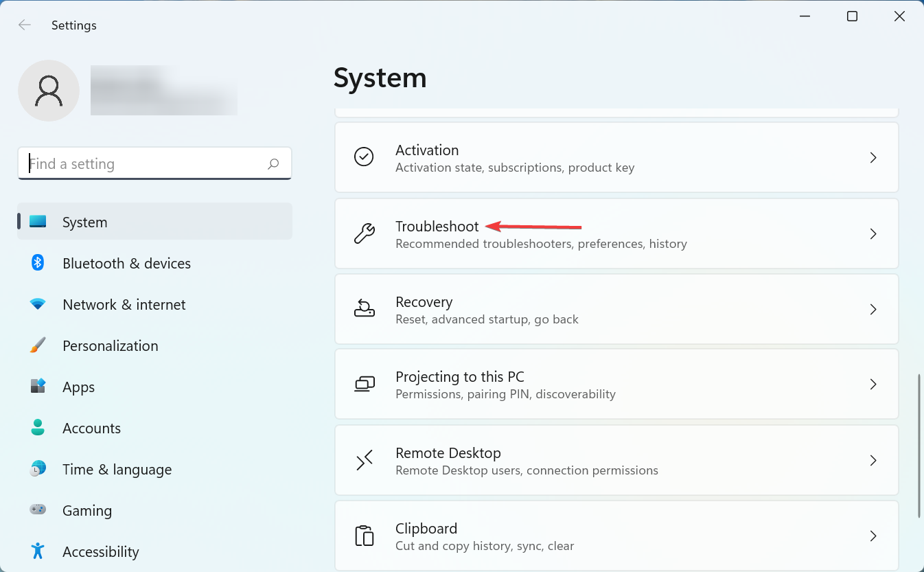
Task: Expand the Clipboard settings row
Action: [616, 536]
